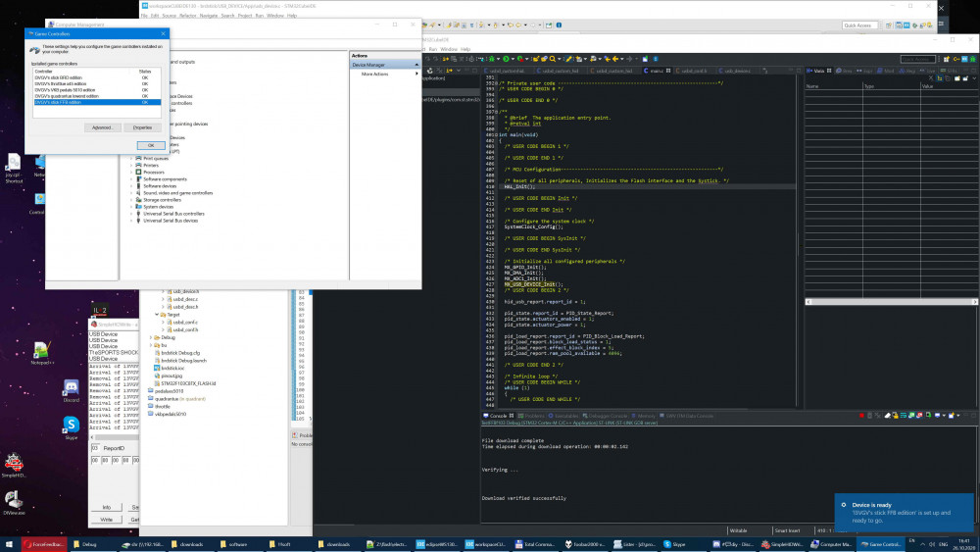Viewport: 980px width, 552px height.
Task: Launch Skype from the desktop
Action: click(x=71, y=425)
